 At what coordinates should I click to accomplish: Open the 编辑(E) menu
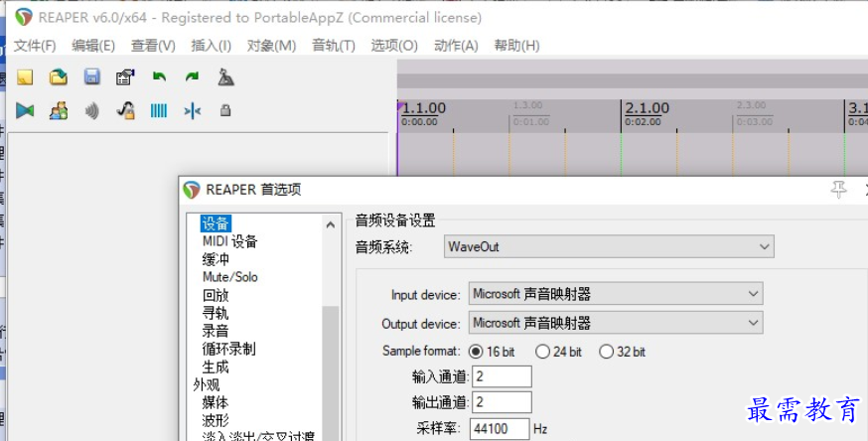(x=93, y=46)
